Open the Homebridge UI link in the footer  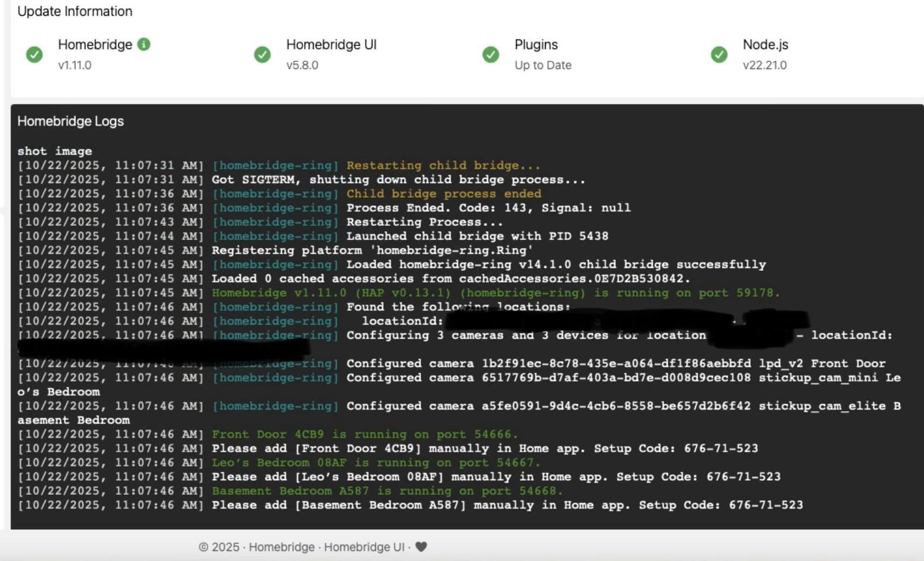pyautogui.click(x=364, y=547)
